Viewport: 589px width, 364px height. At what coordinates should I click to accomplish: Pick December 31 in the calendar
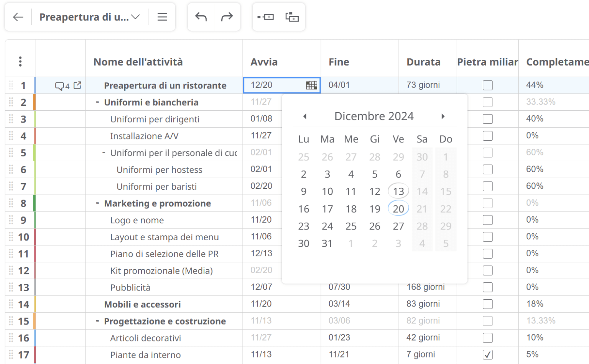coord(327,243)
